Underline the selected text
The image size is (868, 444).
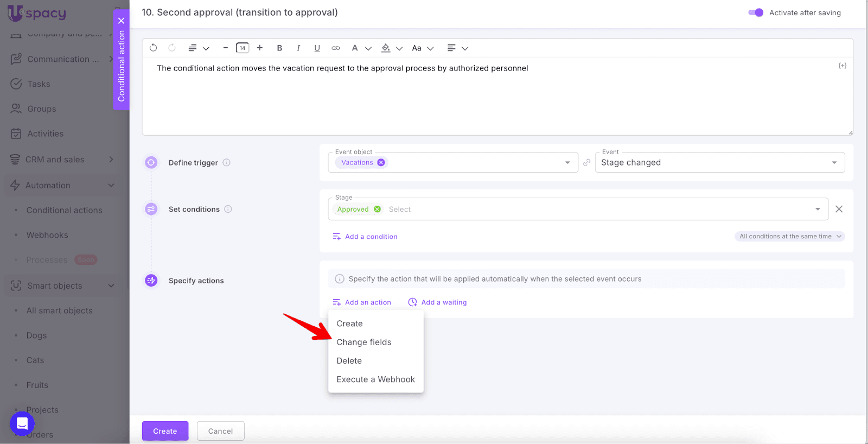click(x=317, y=48)
